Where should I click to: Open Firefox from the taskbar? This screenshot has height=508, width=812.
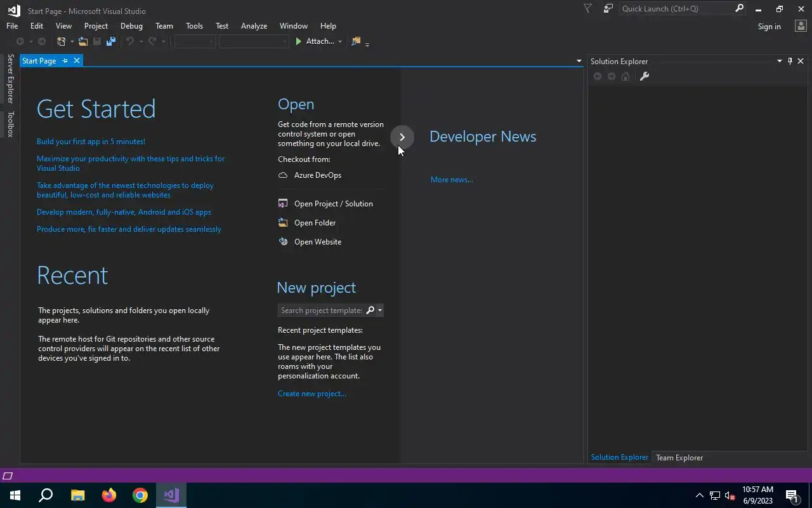pos(109,495)
